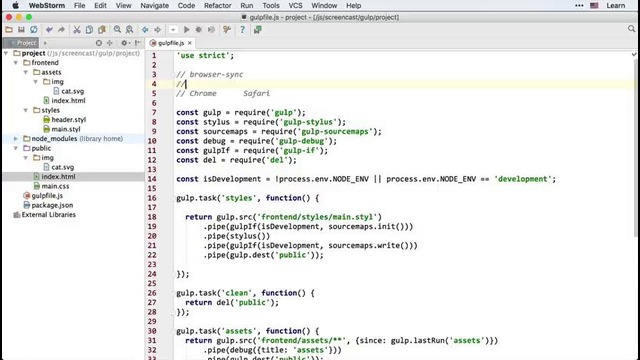Click the Help question mark icon
Viewport: 640px width, 360px height.
pyautogui.click(x=242, y=30)
